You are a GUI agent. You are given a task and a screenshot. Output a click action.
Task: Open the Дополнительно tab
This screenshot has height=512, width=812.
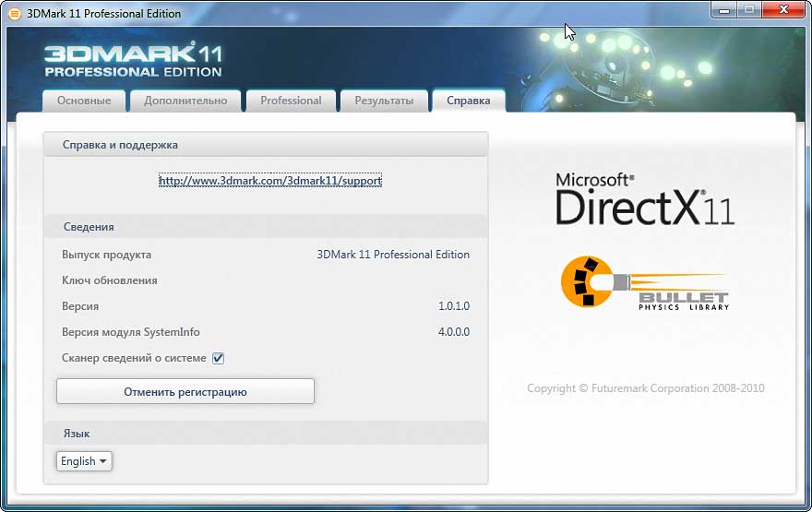click(185, 101)
